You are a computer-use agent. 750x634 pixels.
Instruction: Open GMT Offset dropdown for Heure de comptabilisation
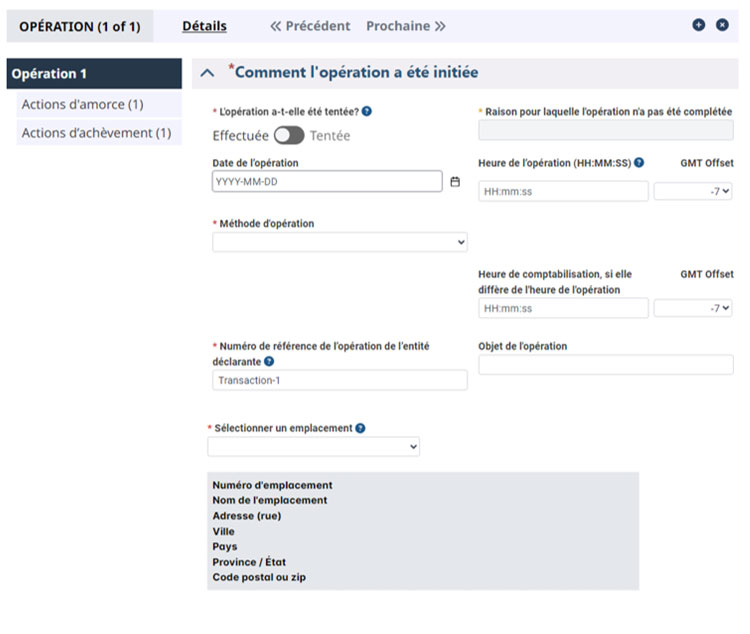[x=693, y=308]
